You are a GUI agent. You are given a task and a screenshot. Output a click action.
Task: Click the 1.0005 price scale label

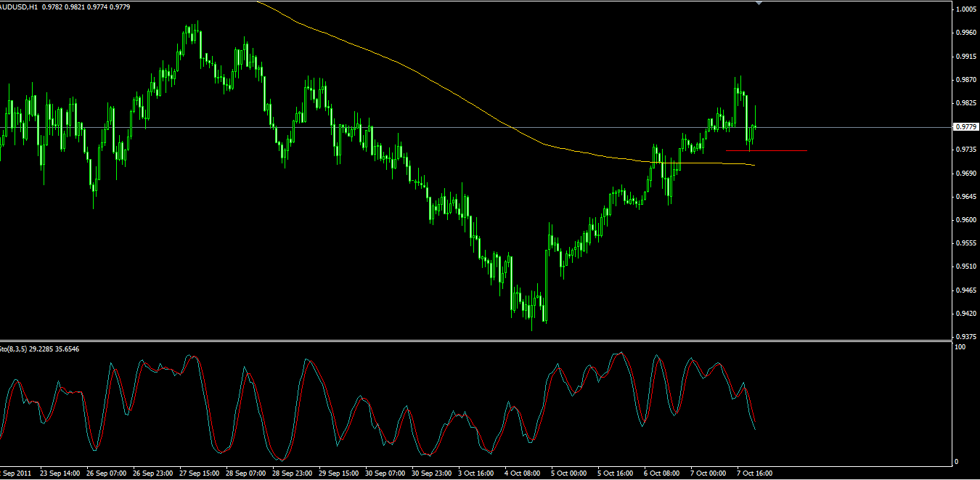click(967, 9)
